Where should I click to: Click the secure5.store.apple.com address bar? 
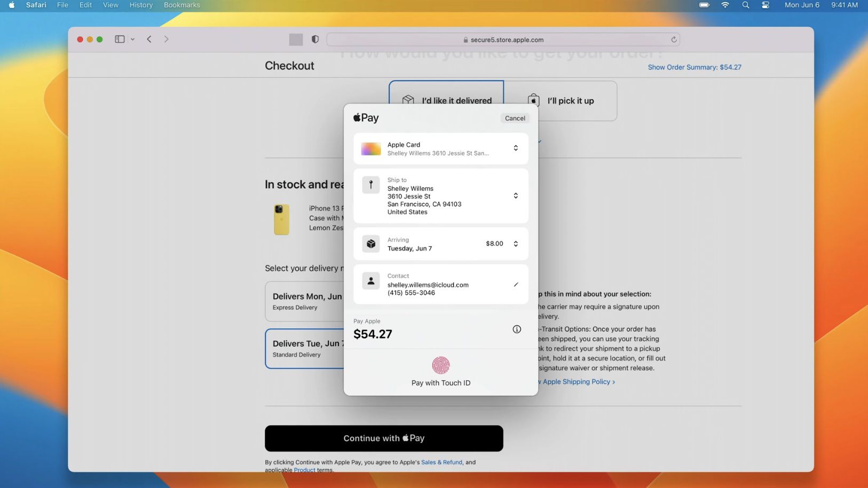[x=503, y=40]
